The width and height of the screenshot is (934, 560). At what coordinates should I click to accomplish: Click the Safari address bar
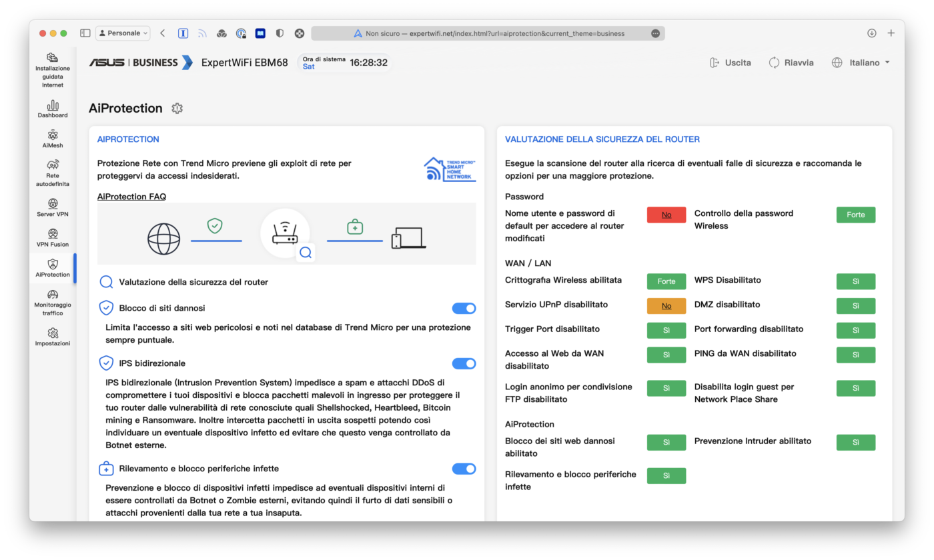[x=488, y=33]
